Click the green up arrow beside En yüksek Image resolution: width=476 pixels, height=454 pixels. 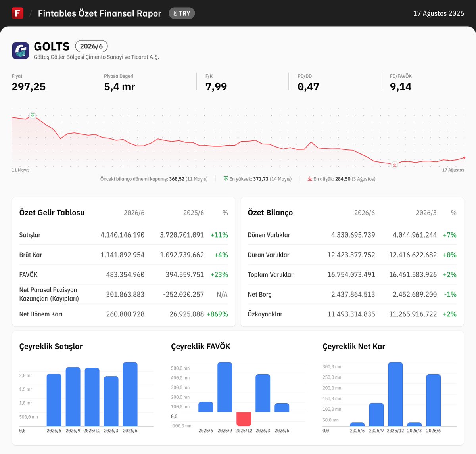click(226, 179)
